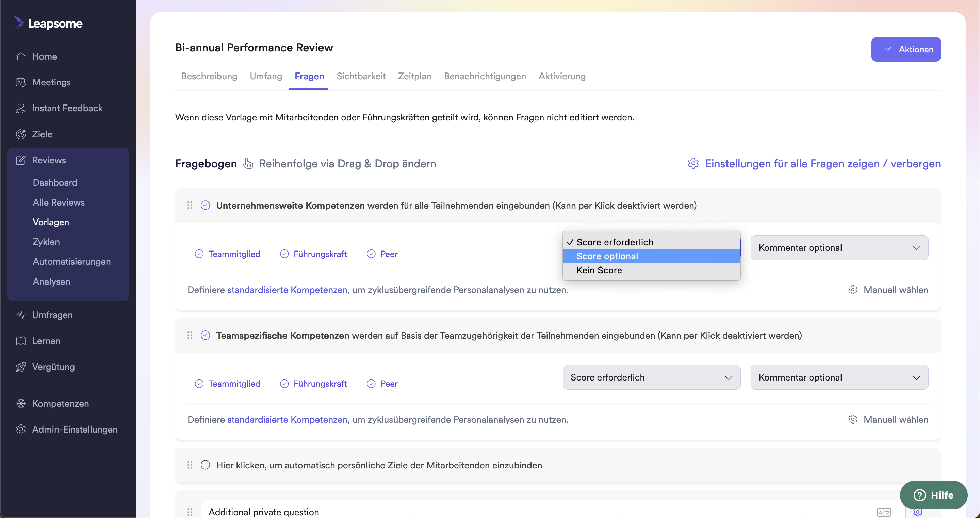
Task: Click drag handle of Additional private question
Action: pyautogui.click(x=190, y=512)
